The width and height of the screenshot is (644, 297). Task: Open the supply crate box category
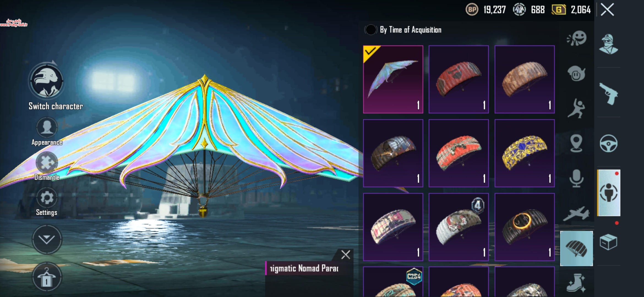coord(608,242)
